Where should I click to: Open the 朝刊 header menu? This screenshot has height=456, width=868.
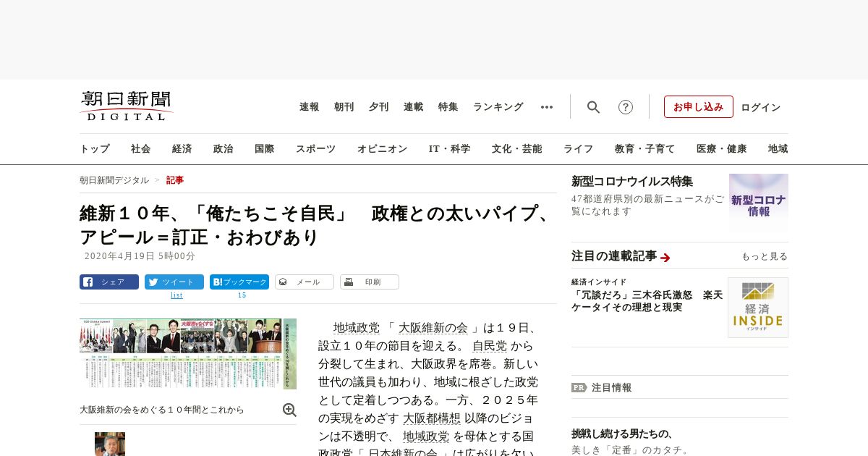tap(344, 107)
